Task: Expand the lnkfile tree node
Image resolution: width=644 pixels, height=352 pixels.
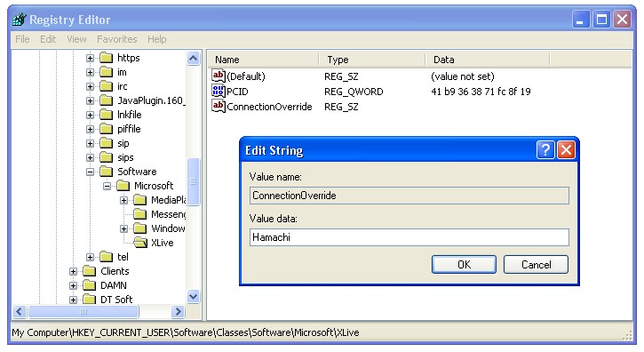Action: pos(90,115)
